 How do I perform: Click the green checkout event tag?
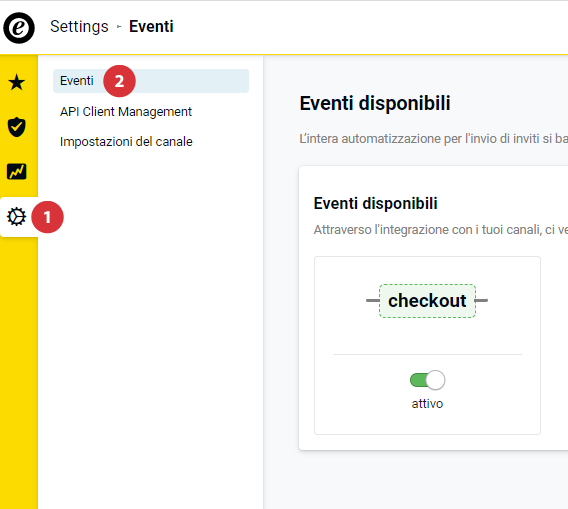(x=427, y=301)
